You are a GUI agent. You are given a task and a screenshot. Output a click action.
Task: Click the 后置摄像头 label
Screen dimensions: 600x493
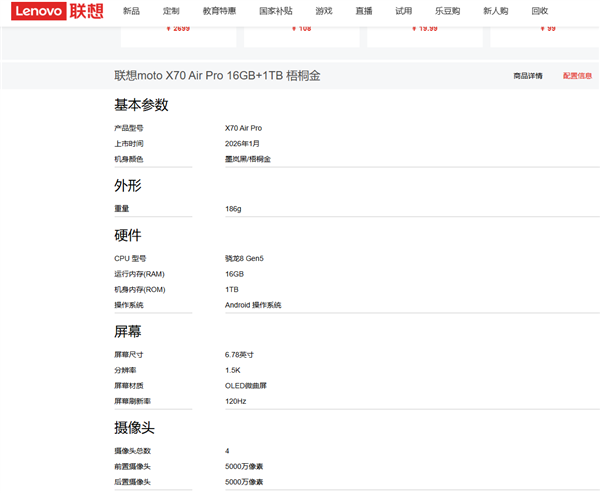click(x=132, y=482)
